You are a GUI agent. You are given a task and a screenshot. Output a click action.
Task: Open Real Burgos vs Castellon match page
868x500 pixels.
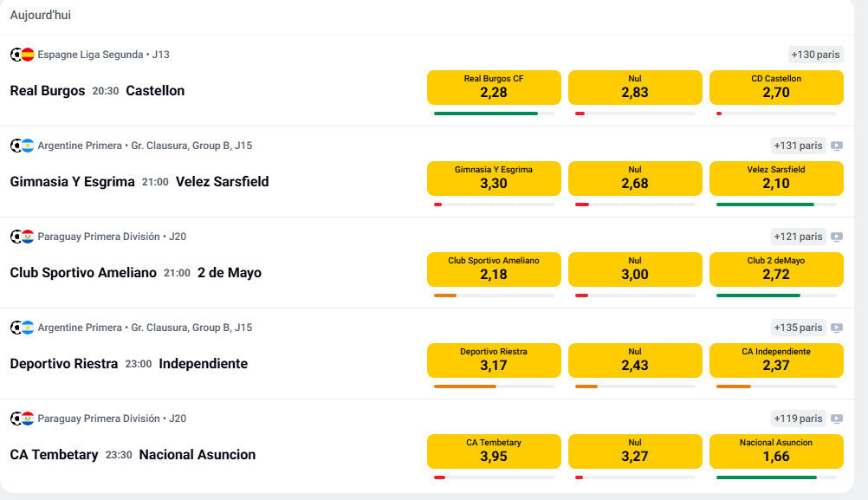point(97,91)
